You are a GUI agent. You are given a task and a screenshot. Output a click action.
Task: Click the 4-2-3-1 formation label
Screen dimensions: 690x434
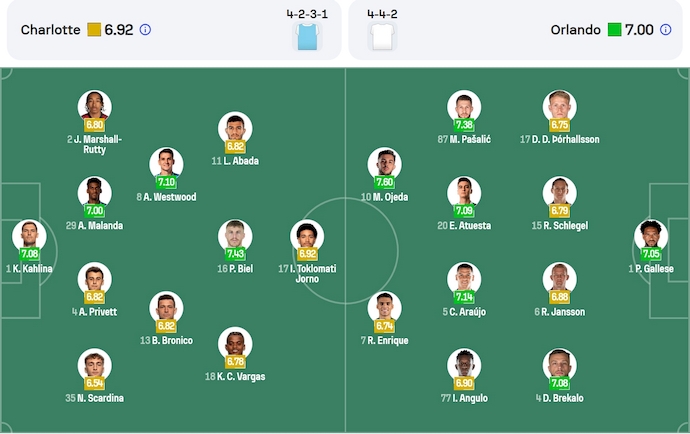coord(306,14)
